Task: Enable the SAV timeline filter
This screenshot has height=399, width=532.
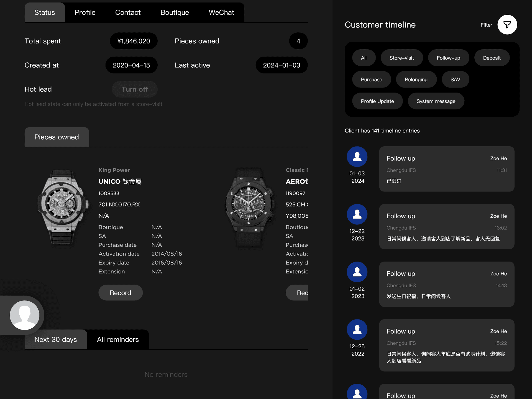Action: pyautogui.click(x=455, y=80)
